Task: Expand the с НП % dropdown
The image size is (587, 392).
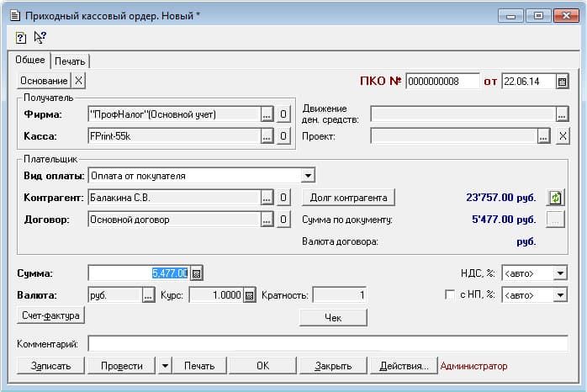Action: (x=560, y=295)
